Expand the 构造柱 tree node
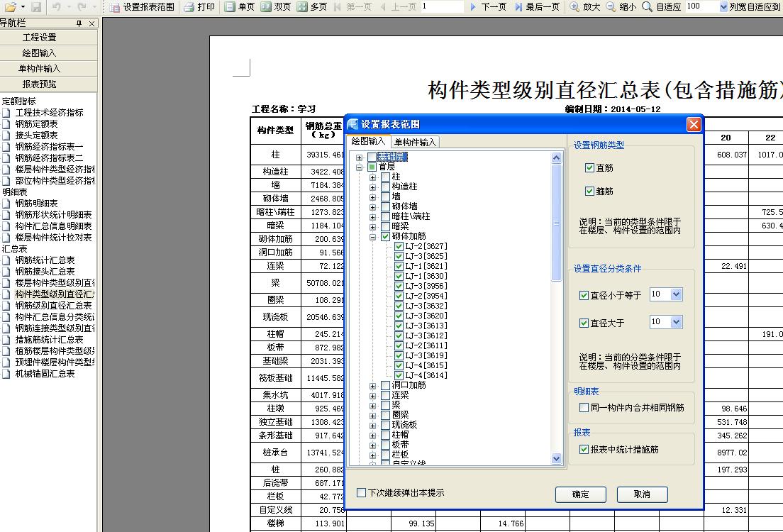783x532 pixels. pyautogui.click(x=372, y=187)
